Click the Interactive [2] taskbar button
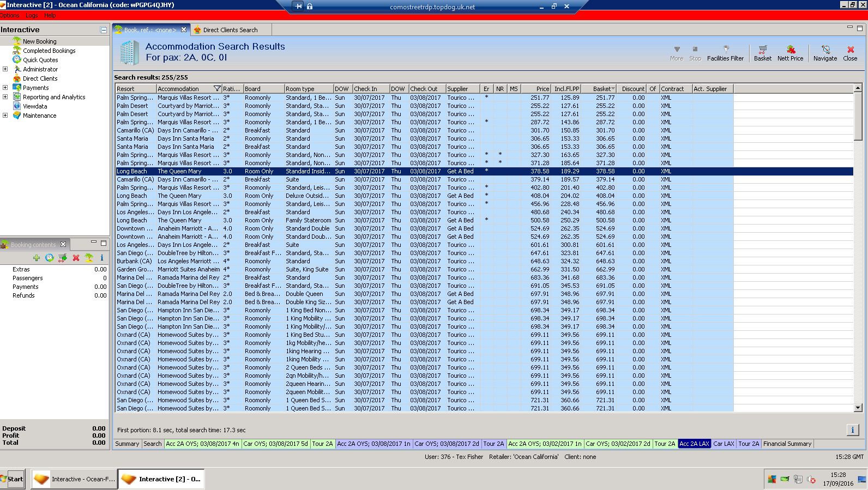 pyautogui.click(x=161, y=479)
